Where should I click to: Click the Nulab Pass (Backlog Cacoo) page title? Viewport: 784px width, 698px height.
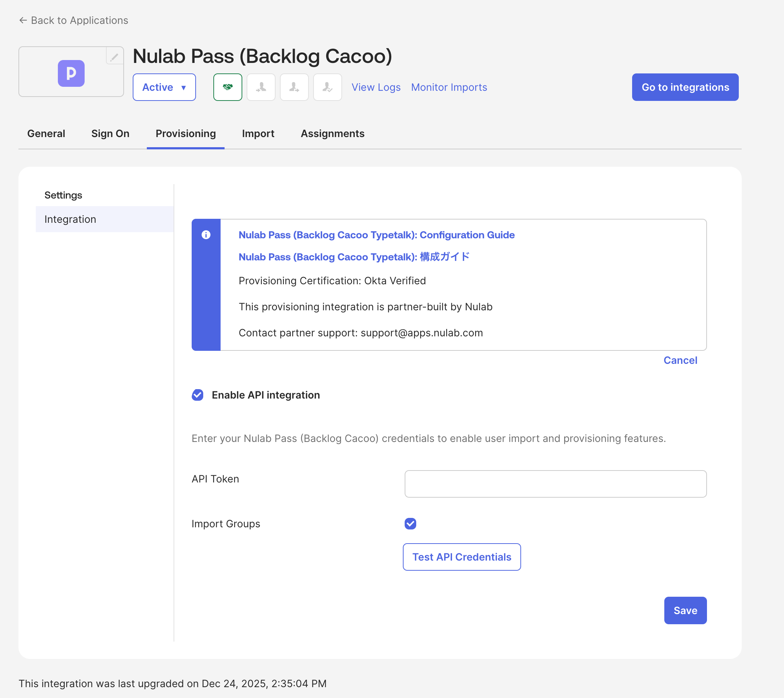click(262, 56)
